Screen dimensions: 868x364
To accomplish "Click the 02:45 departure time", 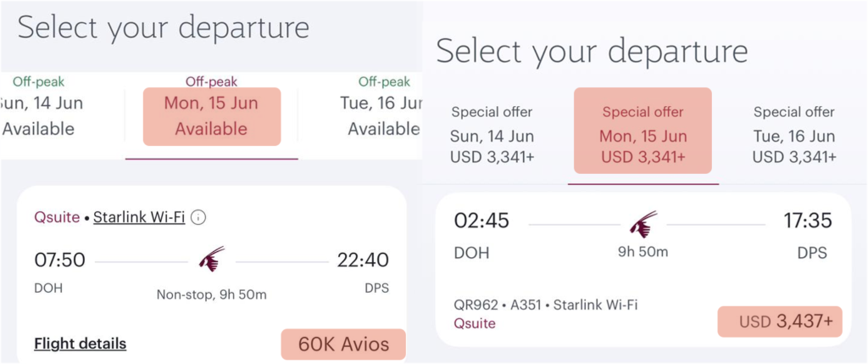I will [x=481, y=221].
